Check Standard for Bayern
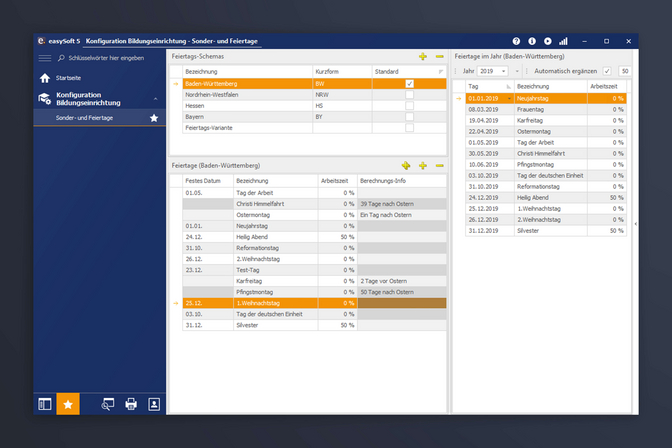The image size is (672, 448). tap(409, 117)
